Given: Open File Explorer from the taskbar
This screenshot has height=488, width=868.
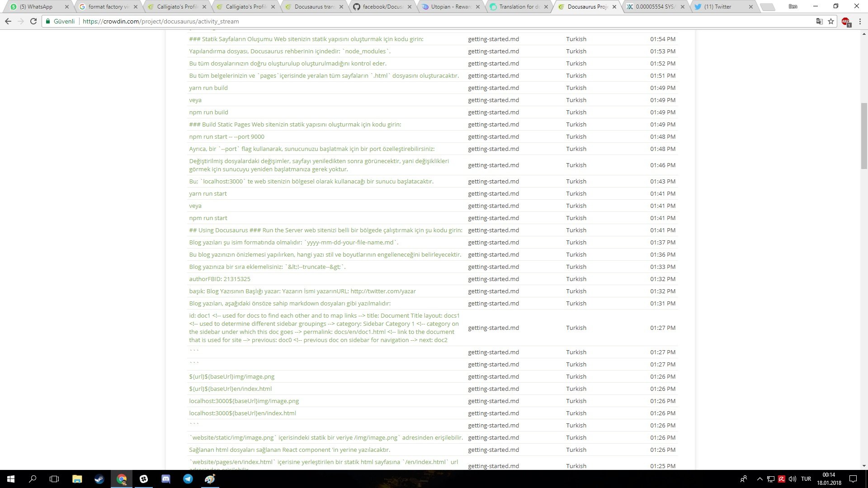Looking at the screenshot, I should tap(77, 479).
